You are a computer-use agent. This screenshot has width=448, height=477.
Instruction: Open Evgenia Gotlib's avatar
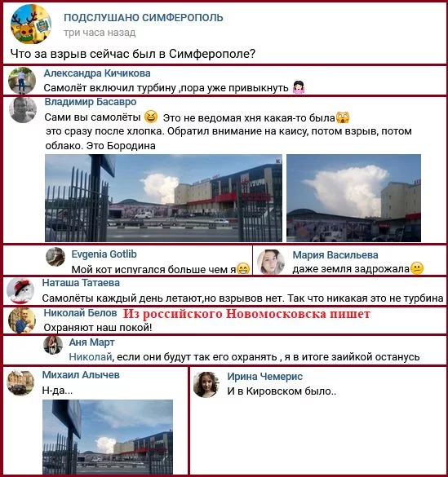55,257
